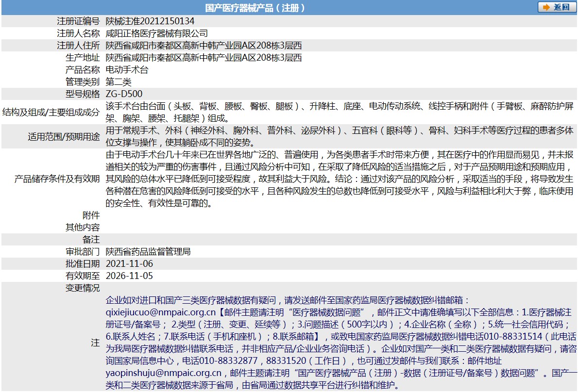Select the note's first line starting 企业如对进口和国产三类
This screenshot has width=578, height=392.
point(288,300)
